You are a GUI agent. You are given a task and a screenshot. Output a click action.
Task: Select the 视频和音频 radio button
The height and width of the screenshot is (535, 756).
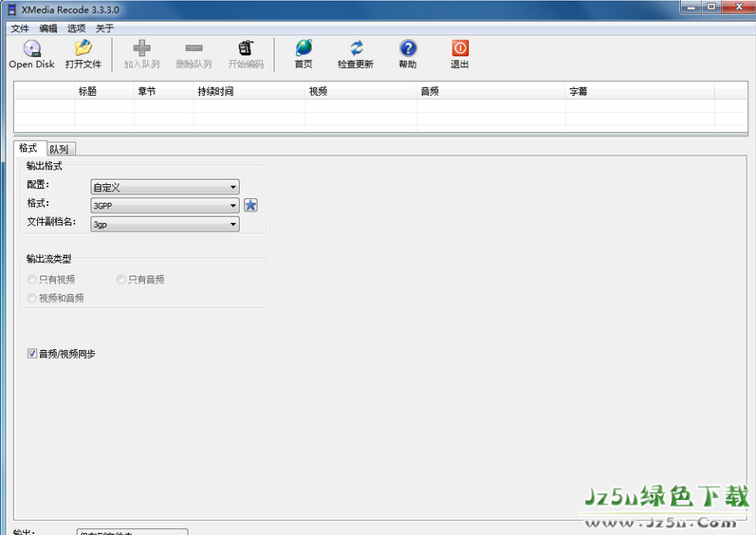point(32,299)
